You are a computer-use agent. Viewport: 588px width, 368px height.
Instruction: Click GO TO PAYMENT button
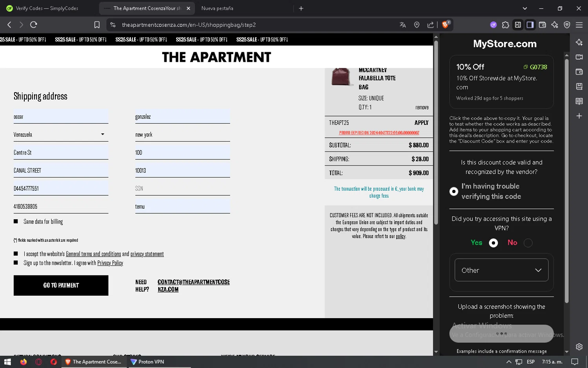(x=61, y=285)
